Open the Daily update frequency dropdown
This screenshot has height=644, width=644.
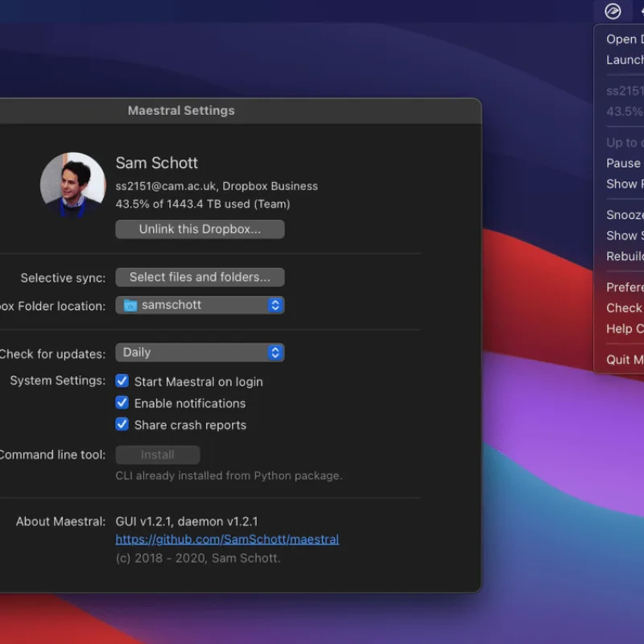pyautogui.click(x=200, y=353)
